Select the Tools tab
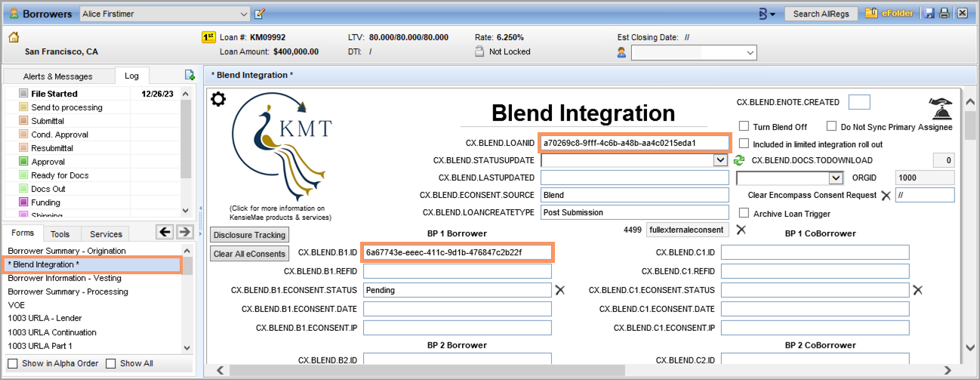Screen dimensions: 980x380 60,234
